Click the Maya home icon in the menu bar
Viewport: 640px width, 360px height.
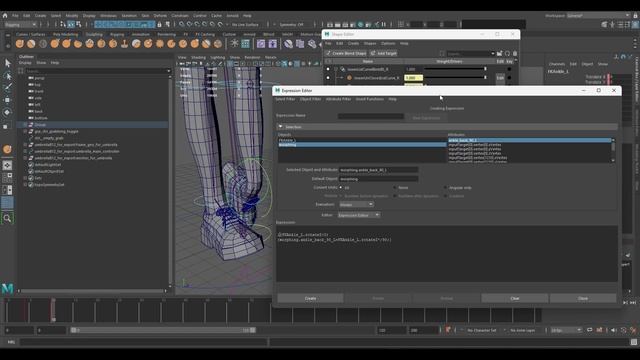point(5,16)
